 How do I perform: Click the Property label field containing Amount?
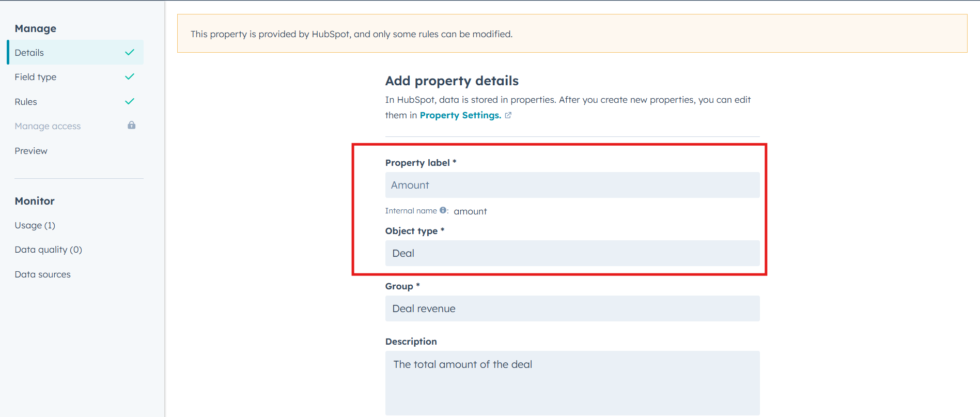[x=572, y=185]
